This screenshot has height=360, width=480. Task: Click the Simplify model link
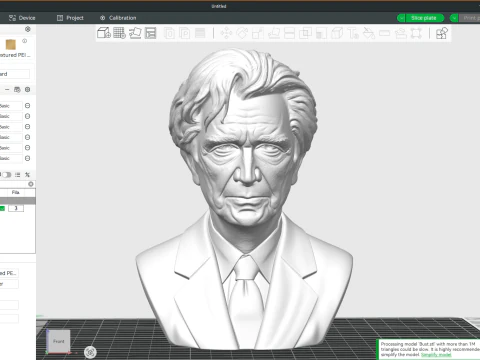(436, 355)
